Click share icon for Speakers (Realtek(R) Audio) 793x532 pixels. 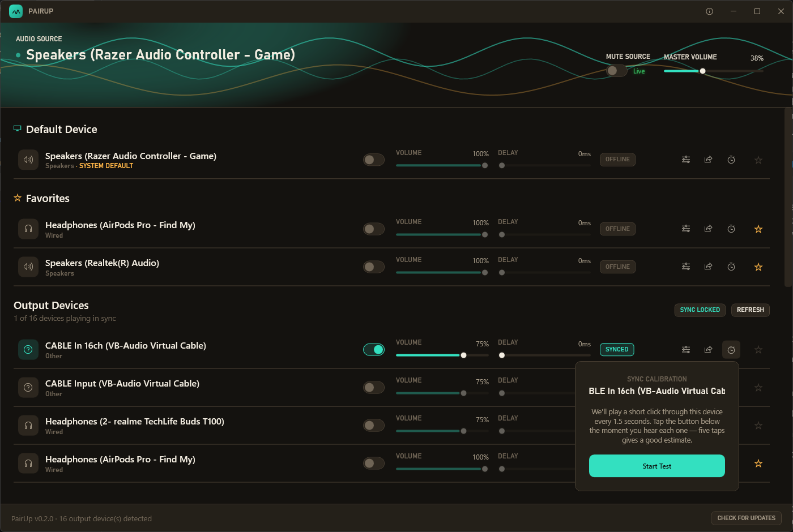[x=708, y=267]
